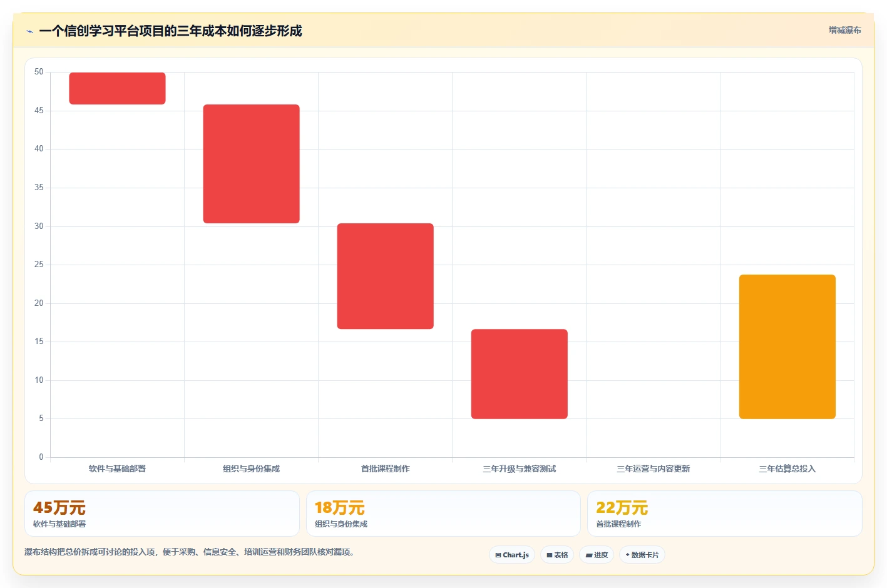Open the 45万元 data card
The height and width of the screenshot is (588, 887).
click(162, 514)
